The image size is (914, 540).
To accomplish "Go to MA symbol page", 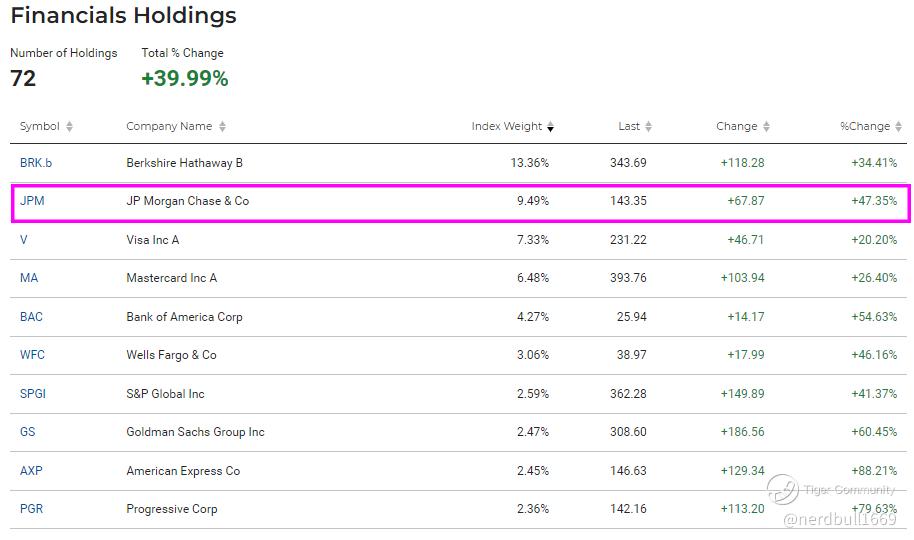I will coord(29,278).
